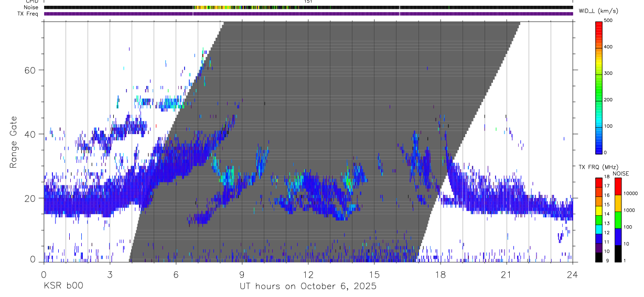Image resolution: width=644 pixels, height=297 pixels.
Task: Click x-axis tick label '21'
Action: pyautogui.click(x=506, y=274)
